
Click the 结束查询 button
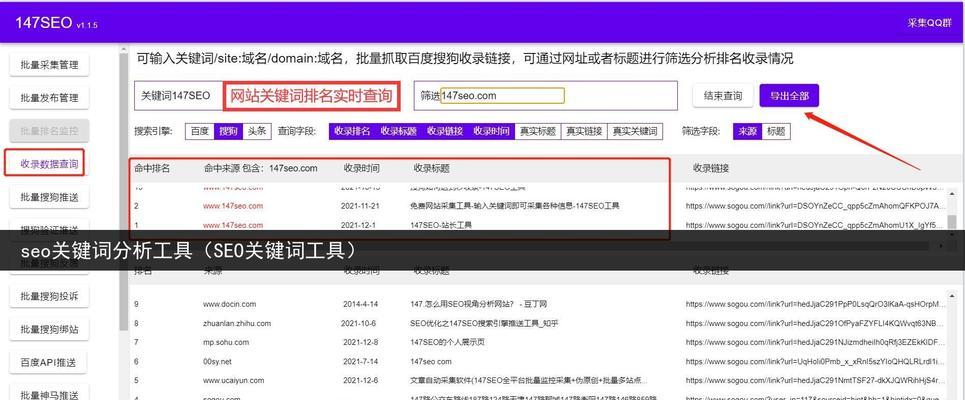click(x=723, y=96)
